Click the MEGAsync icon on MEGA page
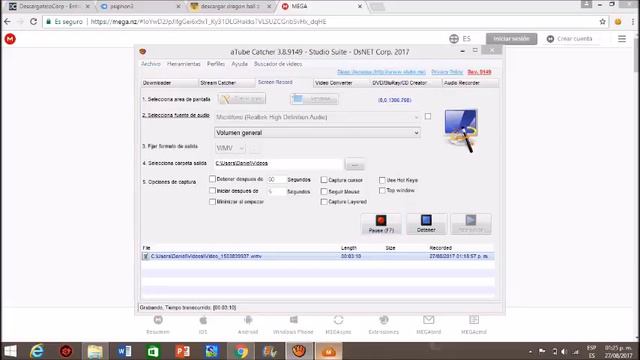Screen dimensions: 640x360 [x=338, y=320]
